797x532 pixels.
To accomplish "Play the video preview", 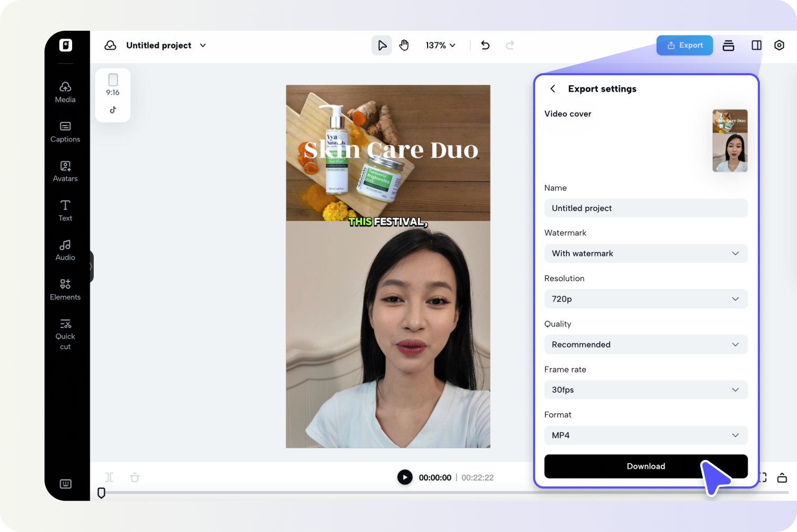I will click(x=405, y=477).
